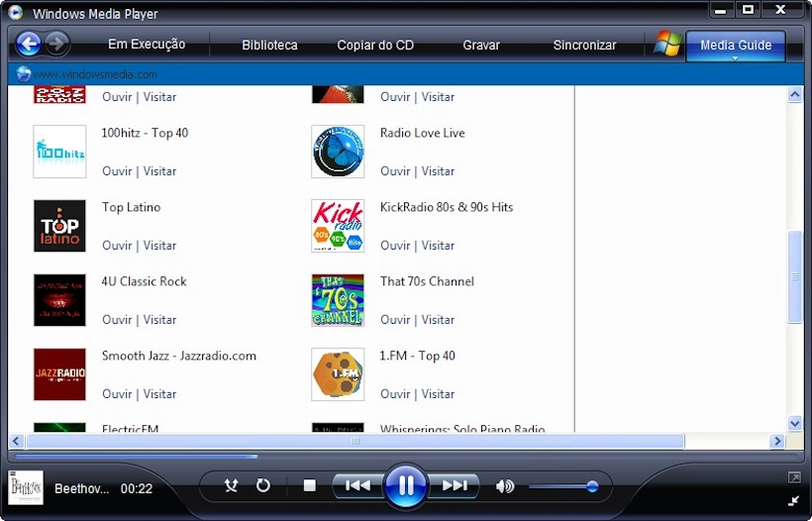Click the Stop button
Screen dimensions: 812x521
point(309,485)
